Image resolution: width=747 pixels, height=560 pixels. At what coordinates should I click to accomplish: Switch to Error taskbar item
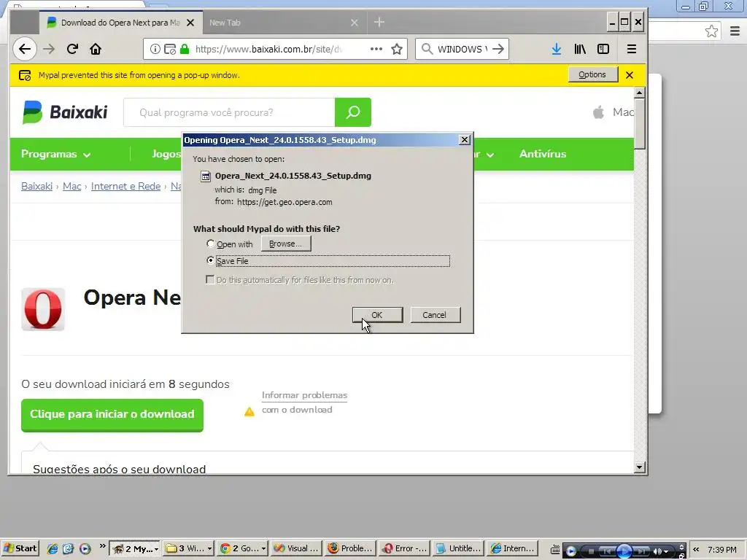coord(405,548)
